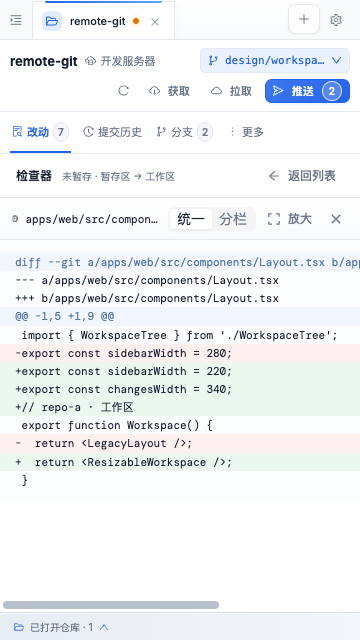Toggle the sidebar list icon
Viewport: 360px width, 640px height.
(16, 20)
